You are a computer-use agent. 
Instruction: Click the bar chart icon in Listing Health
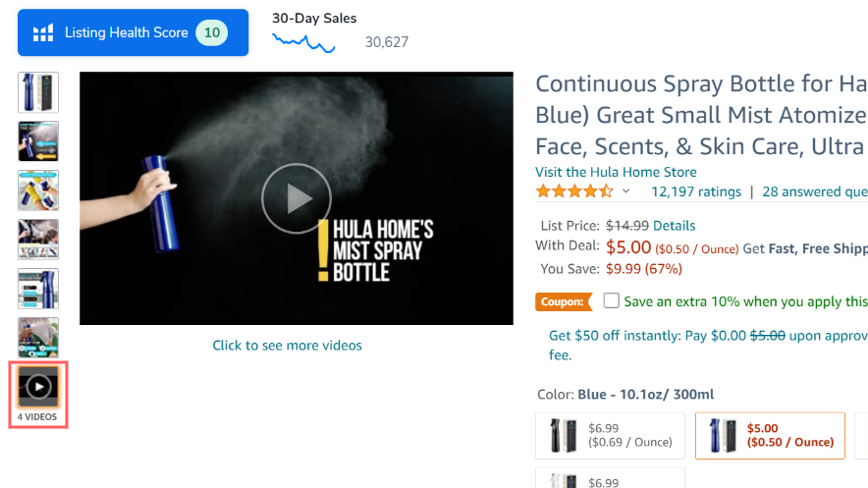click(43, 33)
